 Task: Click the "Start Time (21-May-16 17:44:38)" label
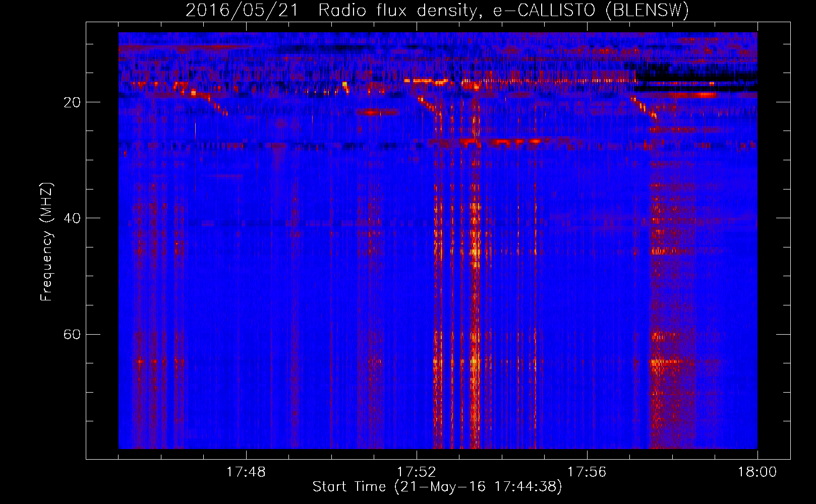[x=437, y=487]
